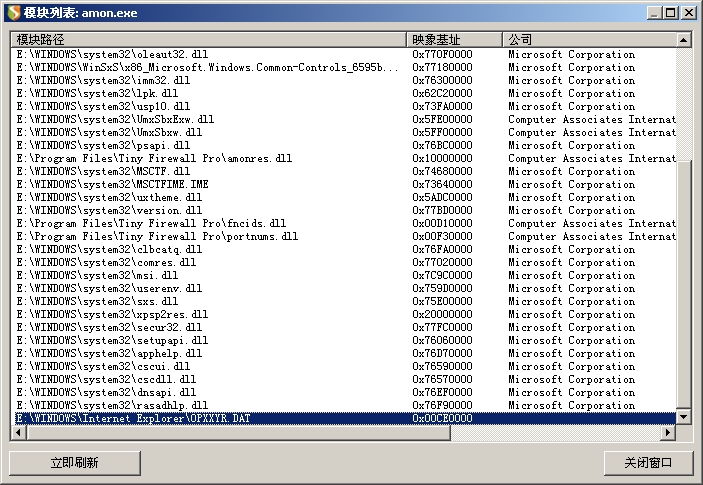The height and width of the screenshot is (485, 703).
Task: Select the portnums.dll row
Action: click(x=344, y=236)
